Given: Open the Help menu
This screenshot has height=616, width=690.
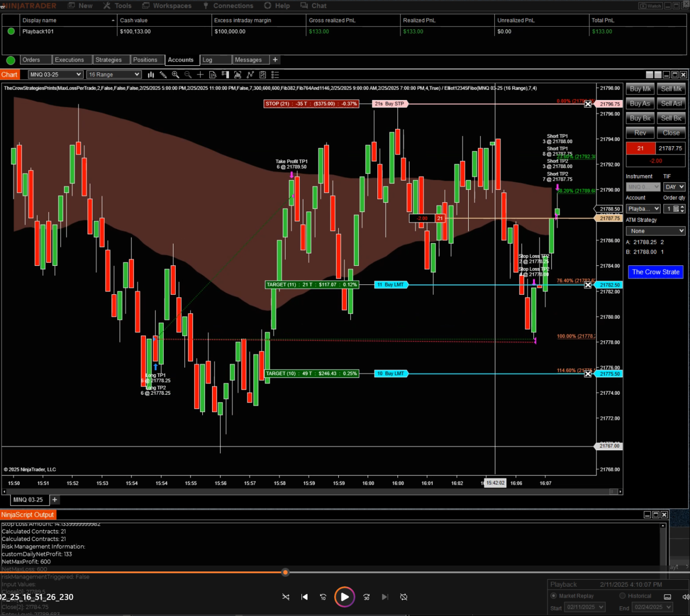Looking at the screenshot, I should click(x=277, y=6).
